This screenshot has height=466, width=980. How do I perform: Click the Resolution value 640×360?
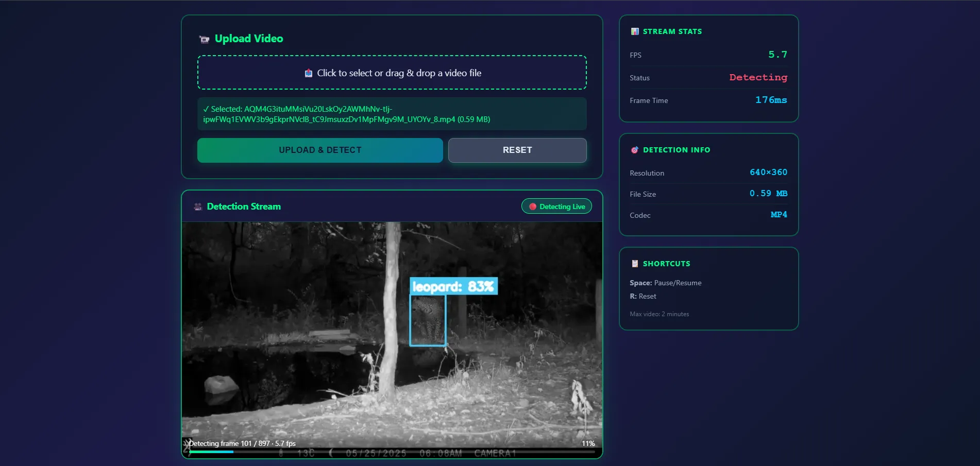[768, 172]
